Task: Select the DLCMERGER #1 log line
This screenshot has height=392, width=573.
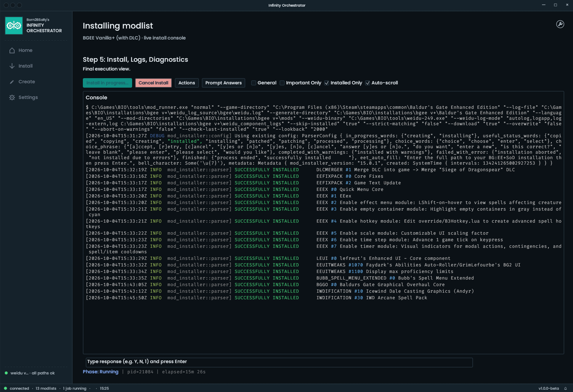Action: pos(300,170)
